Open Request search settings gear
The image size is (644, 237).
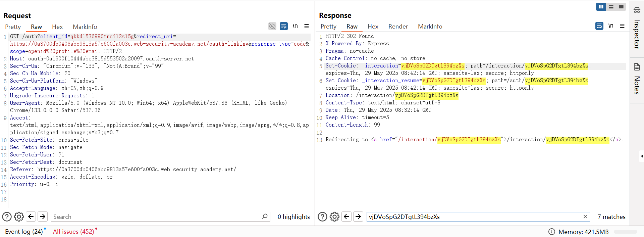point(19,217)
